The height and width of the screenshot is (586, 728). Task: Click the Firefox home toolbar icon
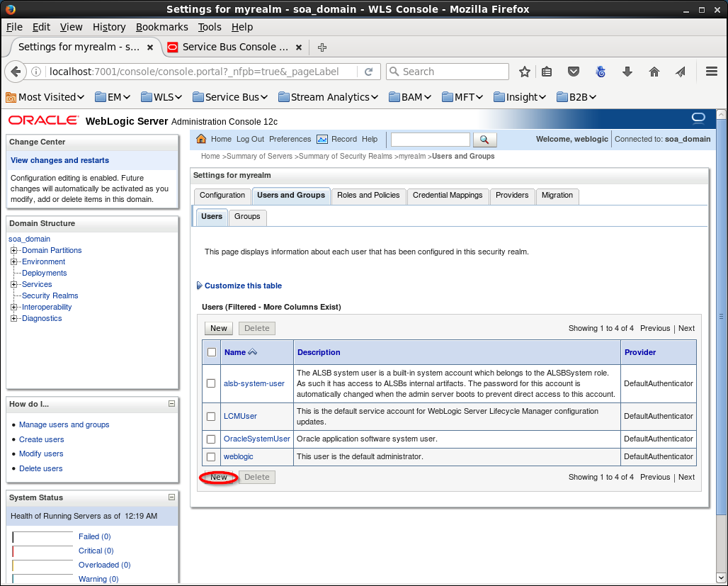[654, 72]
